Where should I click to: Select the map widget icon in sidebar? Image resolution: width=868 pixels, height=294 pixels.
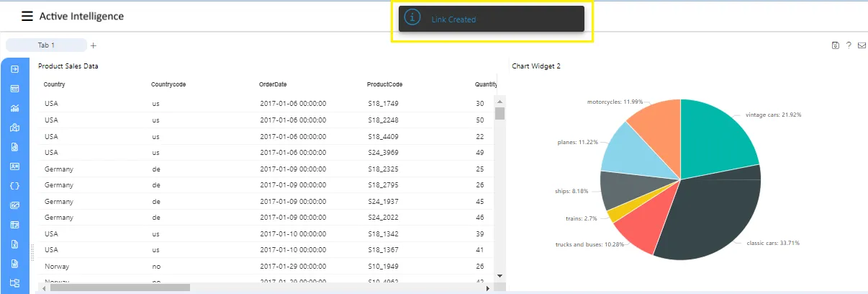pyautogui.click(x=14, y=128)
